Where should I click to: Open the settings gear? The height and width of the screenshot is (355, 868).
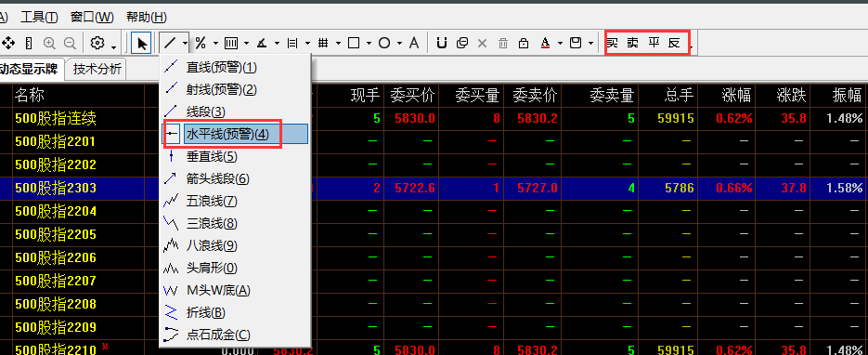(97, 43)
